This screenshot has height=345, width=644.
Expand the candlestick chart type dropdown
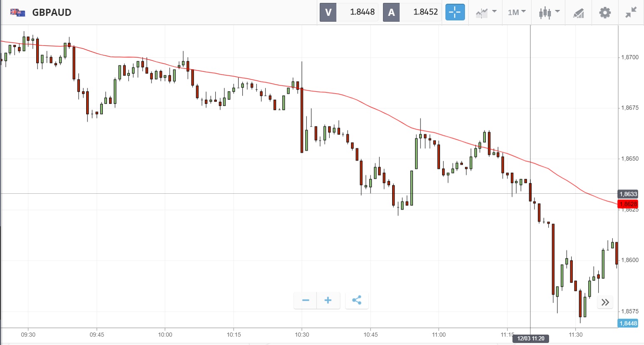click(549, 12)
